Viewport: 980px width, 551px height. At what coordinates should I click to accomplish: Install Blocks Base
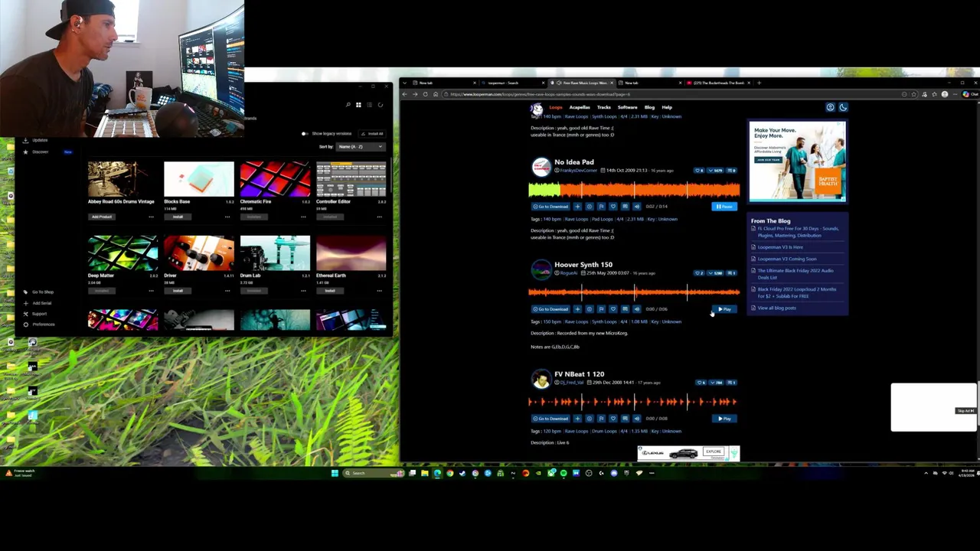click(x=178, y=217)
